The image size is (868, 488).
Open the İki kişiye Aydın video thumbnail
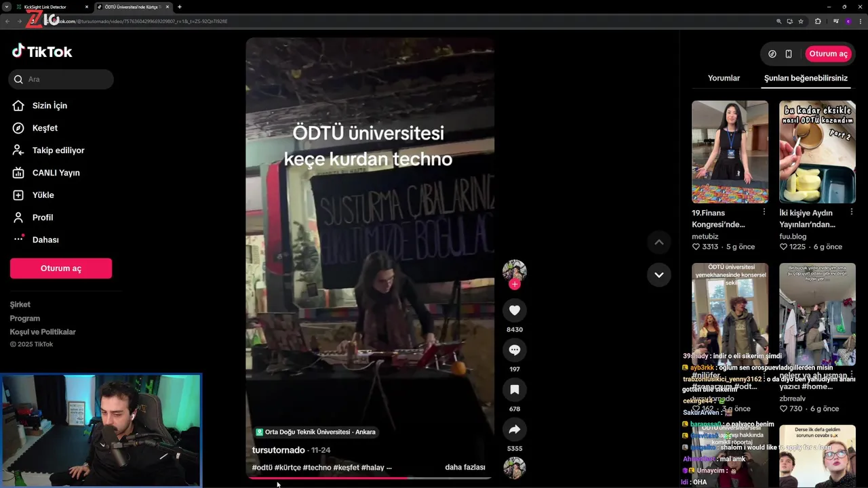pos(817,152)
